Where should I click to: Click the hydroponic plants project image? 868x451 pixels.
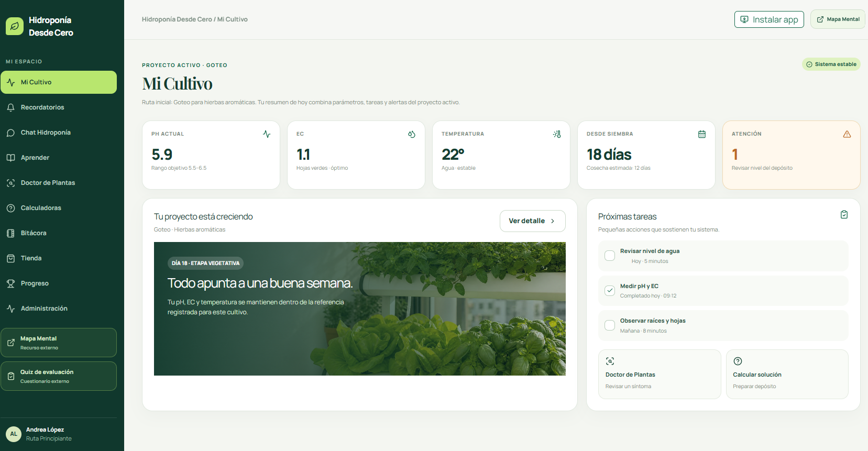click(360, 309)
